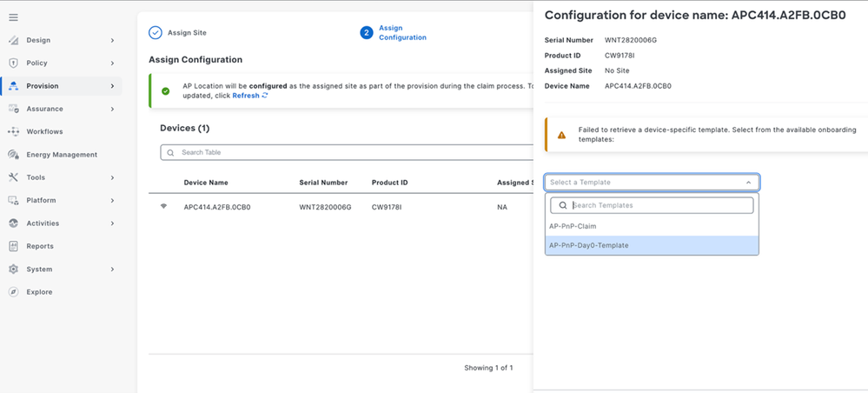
Task: Open the hamburger menu icon
Action: (x=14, y=17)
